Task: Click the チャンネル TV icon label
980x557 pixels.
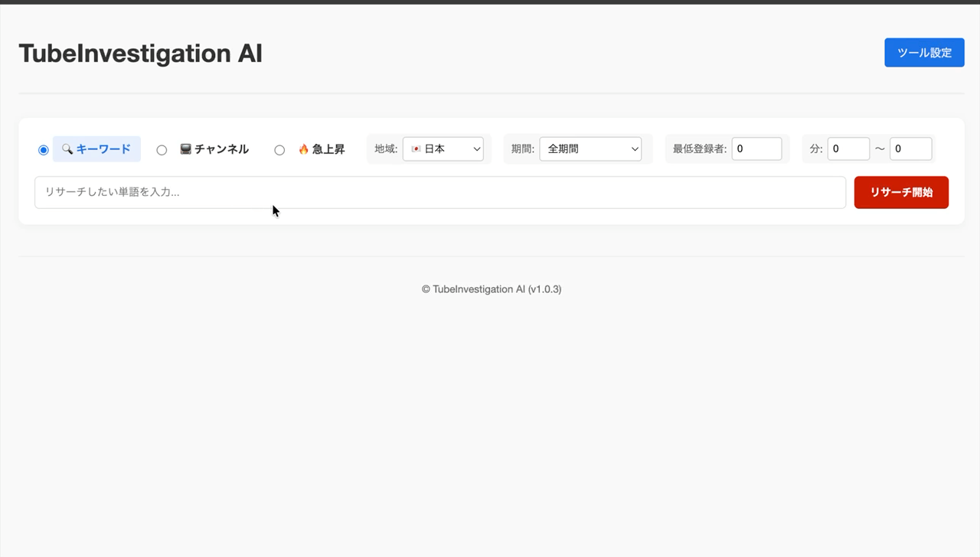Action: tap(214, 149)
